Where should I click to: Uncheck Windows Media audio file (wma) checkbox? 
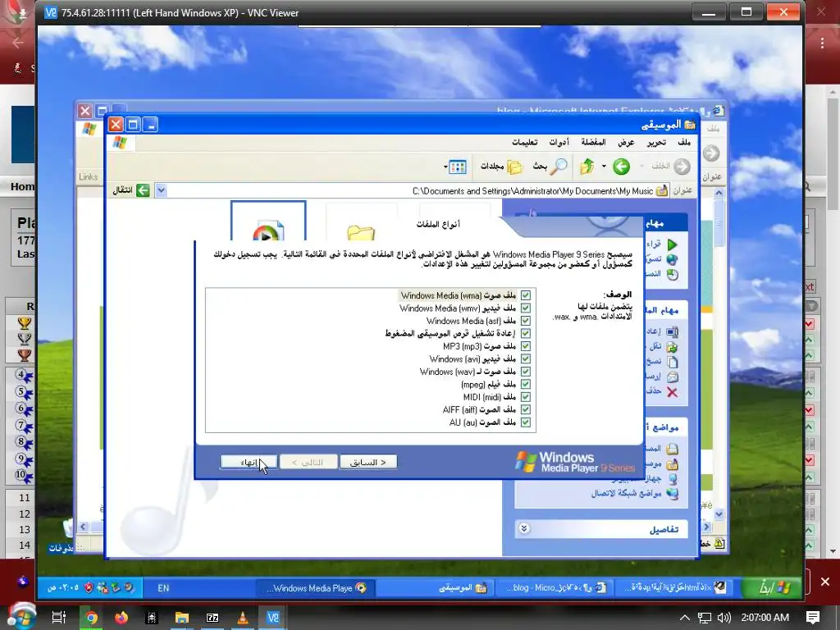pos(526,295)
